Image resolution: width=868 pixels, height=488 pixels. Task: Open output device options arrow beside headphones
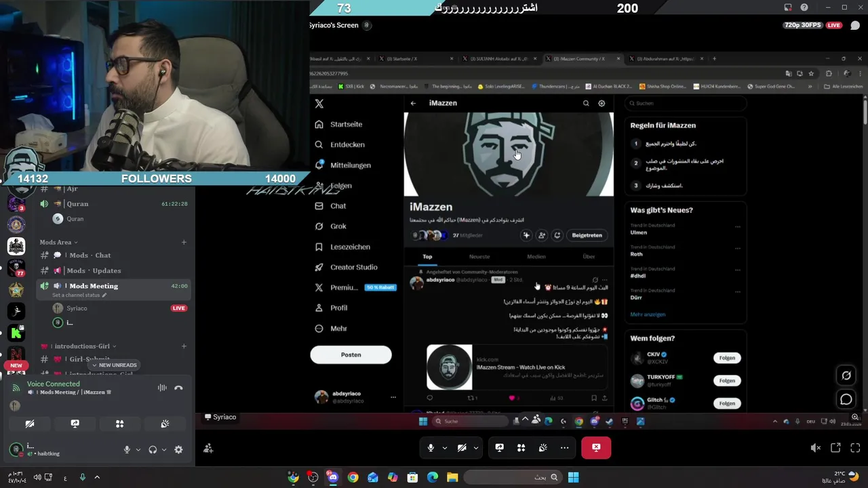163,449
